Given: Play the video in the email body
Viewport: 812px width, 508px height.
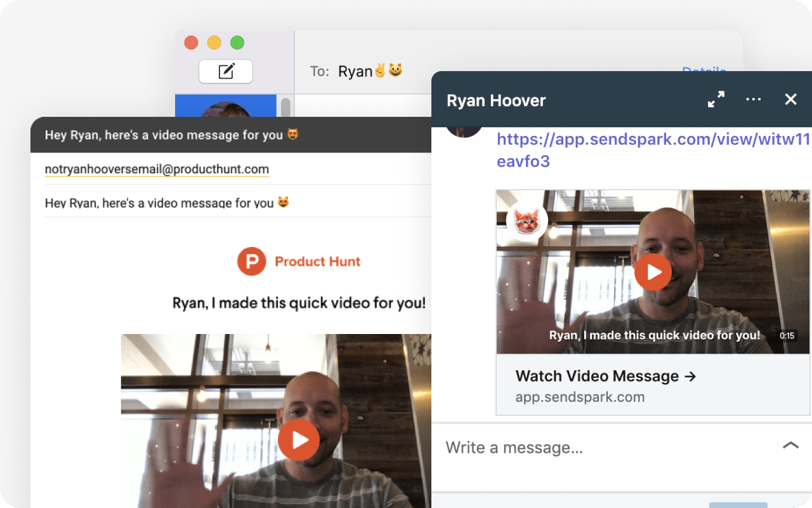Looking at the screenshot, I should 299,439.
